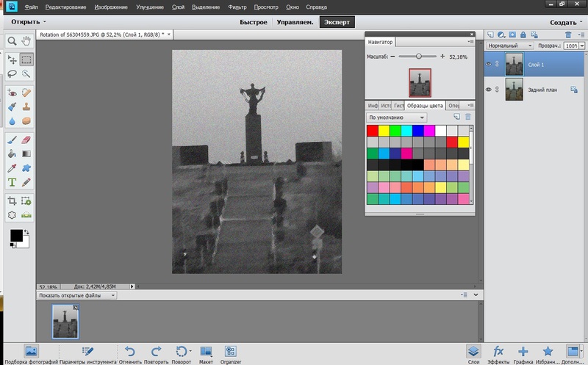588x365 pixels.
Task: Click Отменить undo button
Action: [x=130, y=354]
